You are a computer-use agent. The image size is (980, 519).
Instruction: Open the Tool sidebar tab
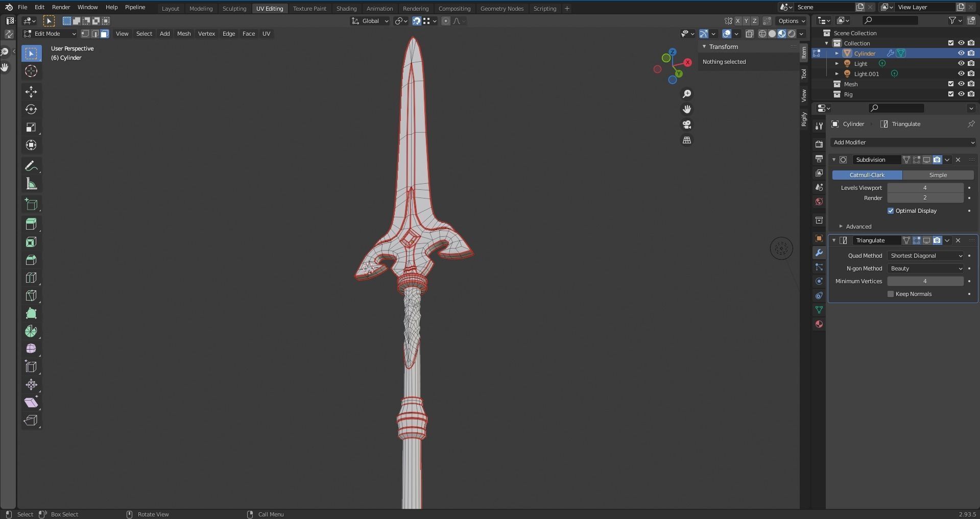coord(804,74)
